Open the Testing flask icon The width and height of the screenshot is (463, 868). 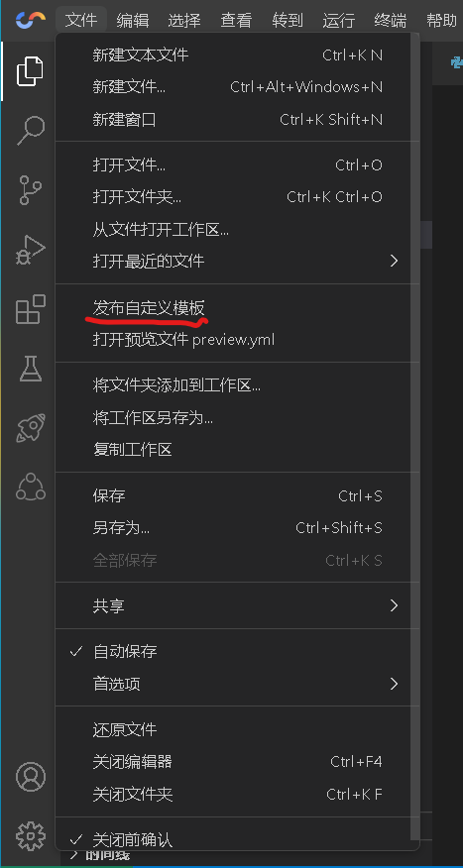pos(31,369)
